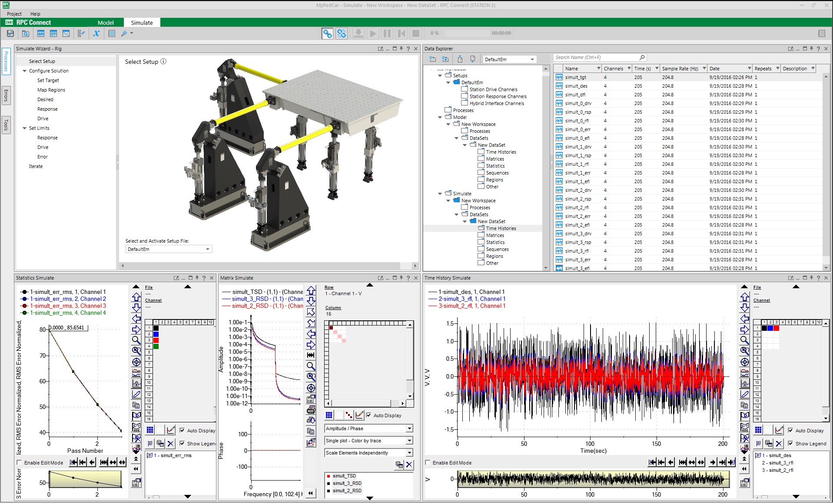Open the event log list icon on the toolbar
Screen dimensions: 833x504
click(112, 33)
